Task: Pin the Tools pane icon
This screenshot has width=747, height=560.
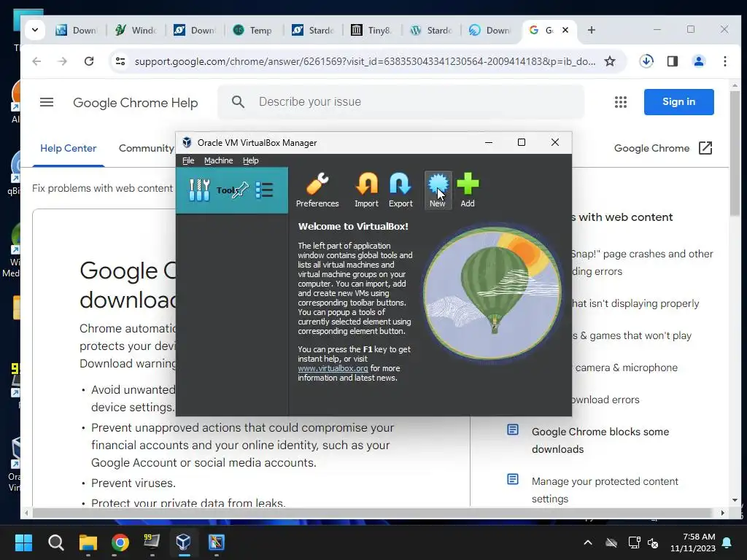Action: pos(241,190)
